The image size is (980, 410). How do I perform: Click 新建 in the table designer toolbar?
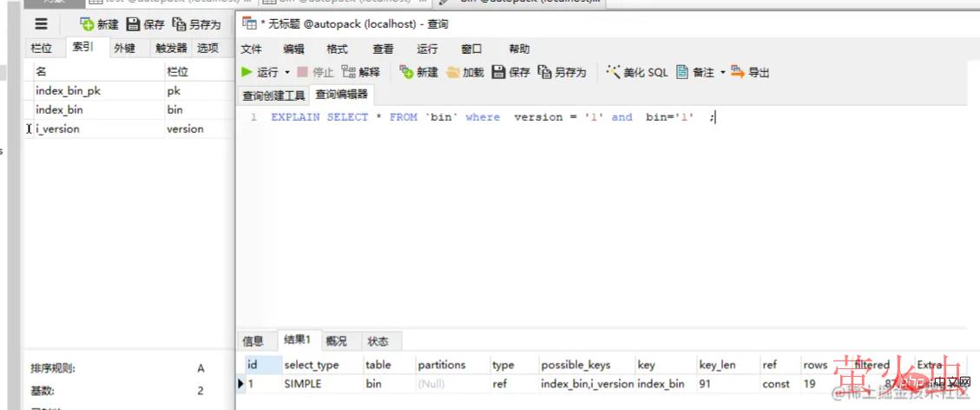99,24
